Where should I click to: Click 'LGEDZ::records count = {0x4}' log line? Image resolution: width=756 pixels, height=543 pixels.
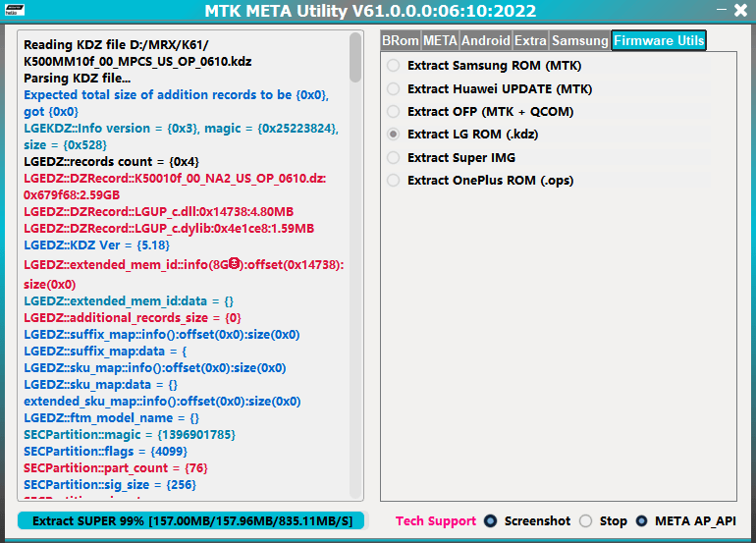tap(111, 162)
